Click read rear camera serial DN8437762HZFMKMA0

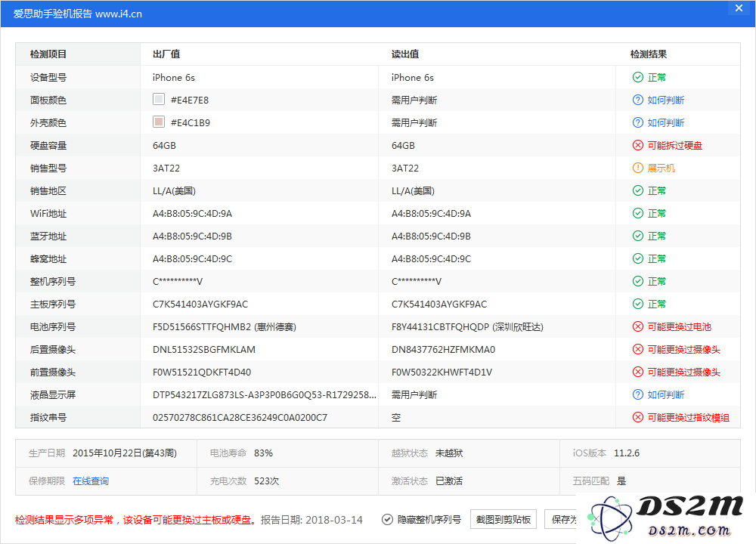click(x=443, y=349)
